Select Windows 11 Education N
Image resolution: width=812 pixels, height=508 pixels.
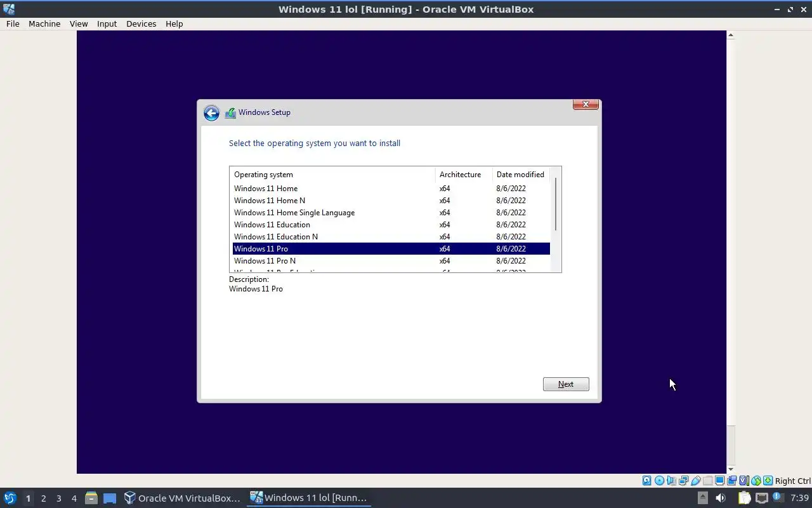[391, 237]
